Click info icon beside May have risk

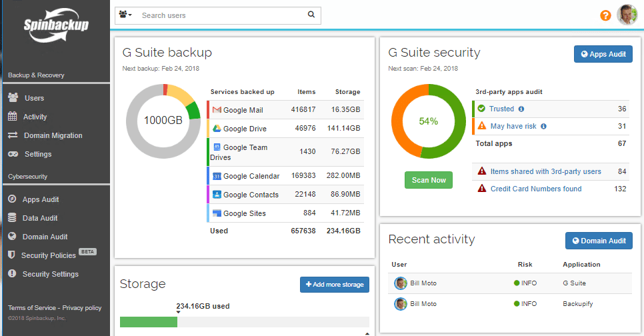(543, 126)
